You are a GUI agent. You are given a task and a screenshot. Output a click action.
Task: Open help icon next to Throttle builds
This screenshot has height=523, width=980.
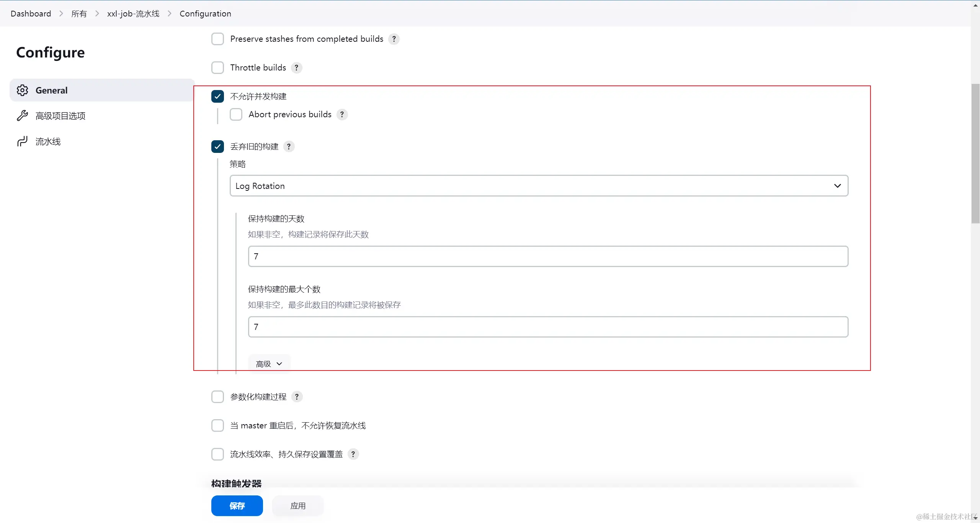click(x=296, y=68)
